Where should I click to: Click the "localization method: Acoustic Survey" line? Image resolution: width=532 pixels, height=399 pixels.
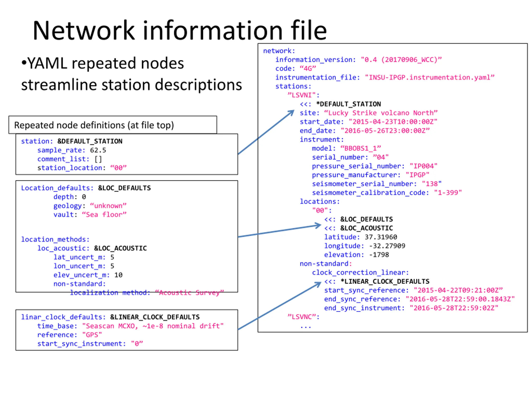pos(147,293)
